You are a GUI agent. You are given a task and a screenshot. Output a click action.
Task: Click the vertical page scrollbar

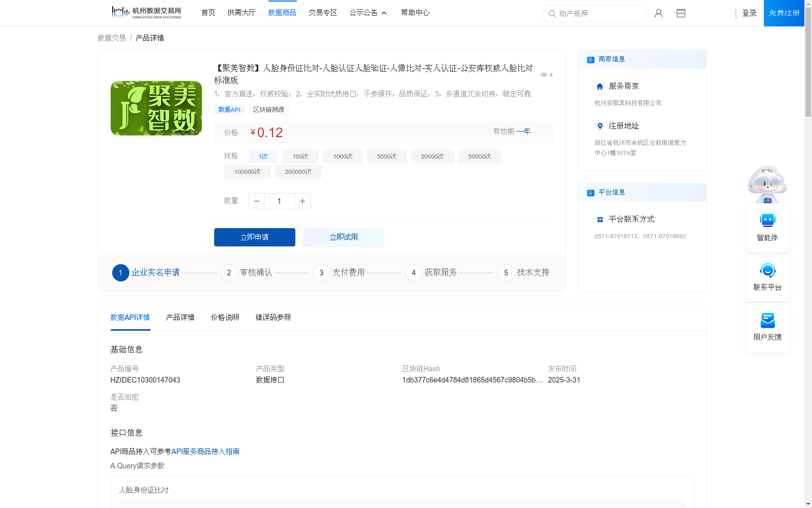coord(808,62)
